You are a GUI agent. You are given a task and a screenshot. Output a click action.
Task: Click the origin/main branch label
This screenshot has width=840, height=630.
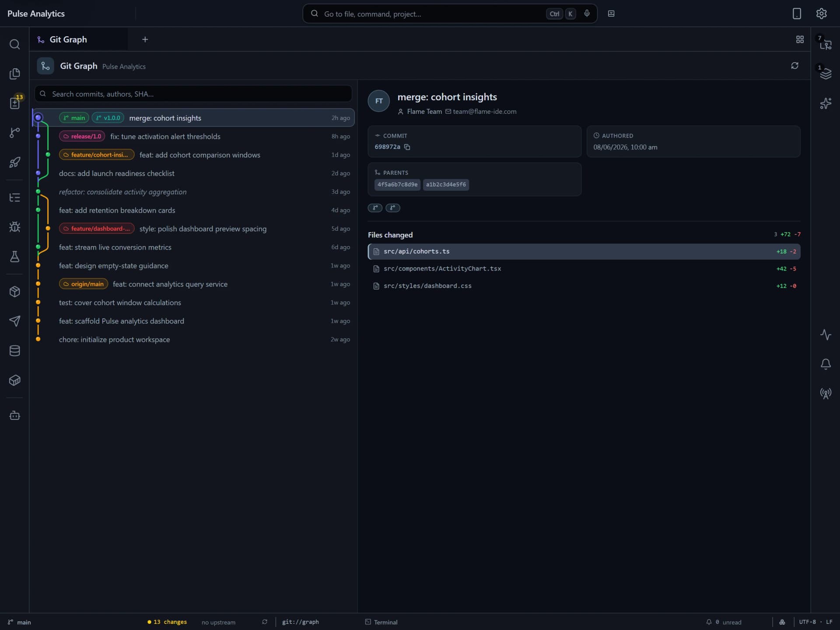click(x=84, y=284)
